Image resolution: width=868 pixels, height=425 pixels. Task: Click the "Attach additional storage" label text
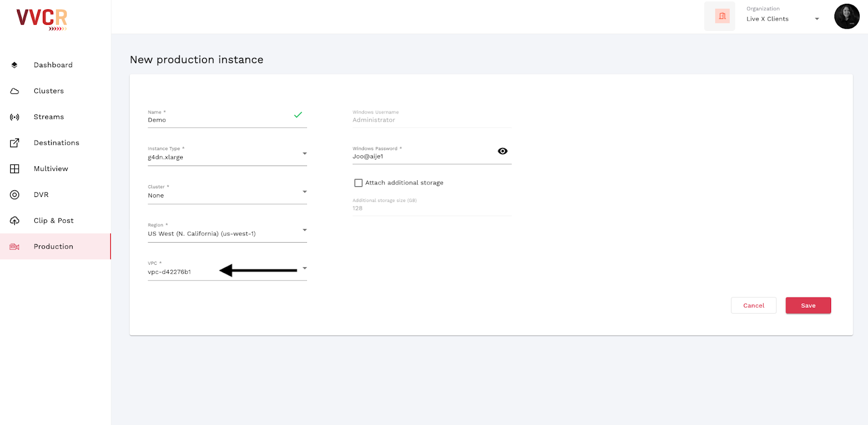point(404,183)
